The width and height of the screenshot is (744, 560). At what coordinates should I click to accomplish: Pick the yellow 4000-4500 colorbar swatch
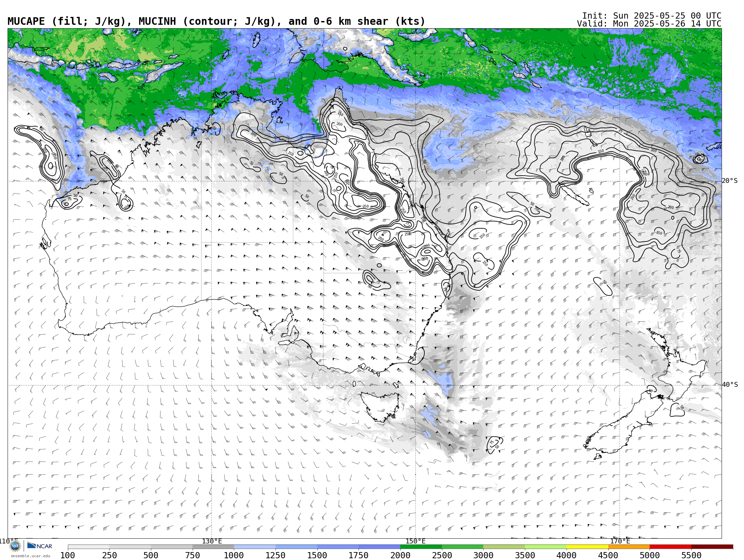(x=587, y=547)
